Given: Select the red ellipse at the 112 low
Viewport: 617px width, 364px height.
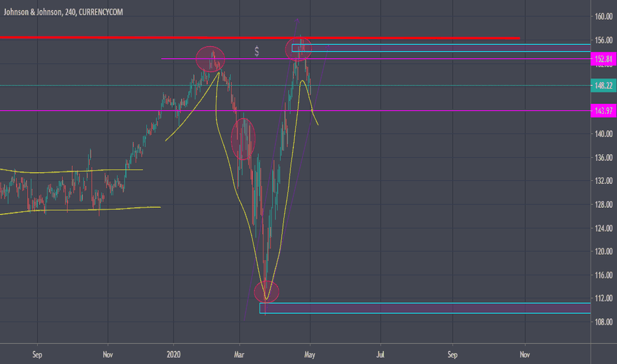Looking at the screenshot, I should [266, 292].
